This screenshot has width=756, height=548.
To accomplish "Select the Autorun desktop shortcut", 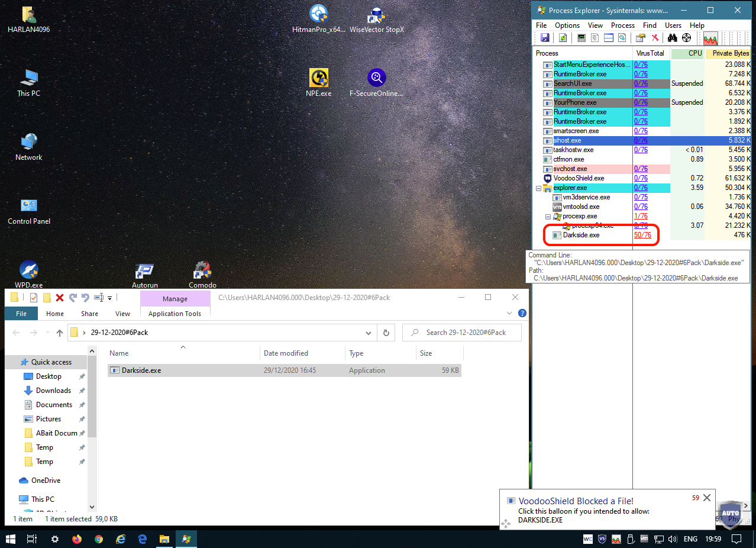I will pyautogui.click(x=145, y=274).
